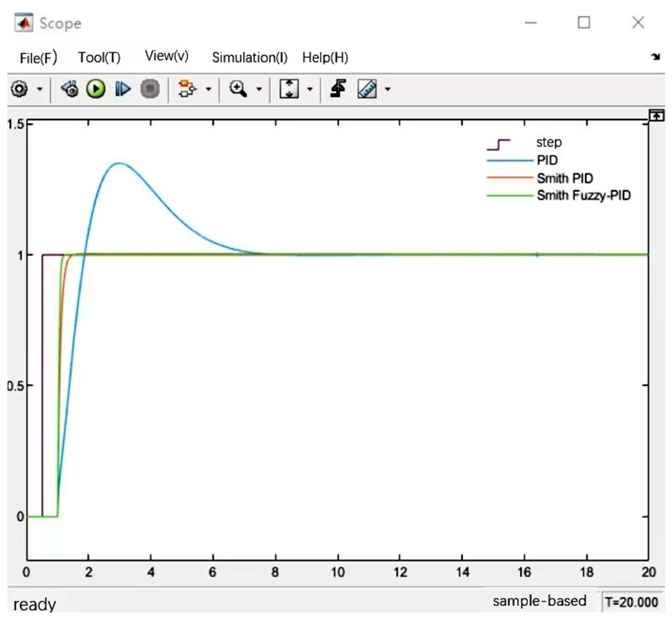
Task: Select the Zoom magnifier tool
Action: tap(238, 89)
